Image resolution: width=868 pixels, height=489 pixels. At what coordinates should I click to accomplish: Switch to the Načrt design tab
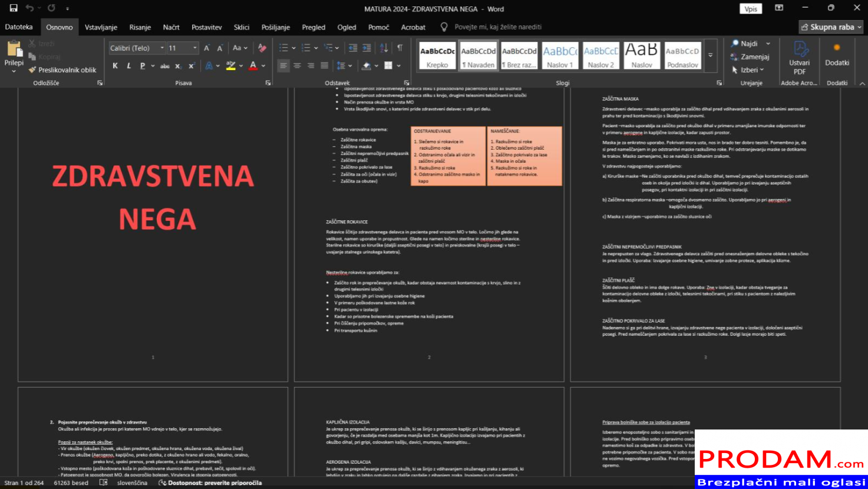171,27
